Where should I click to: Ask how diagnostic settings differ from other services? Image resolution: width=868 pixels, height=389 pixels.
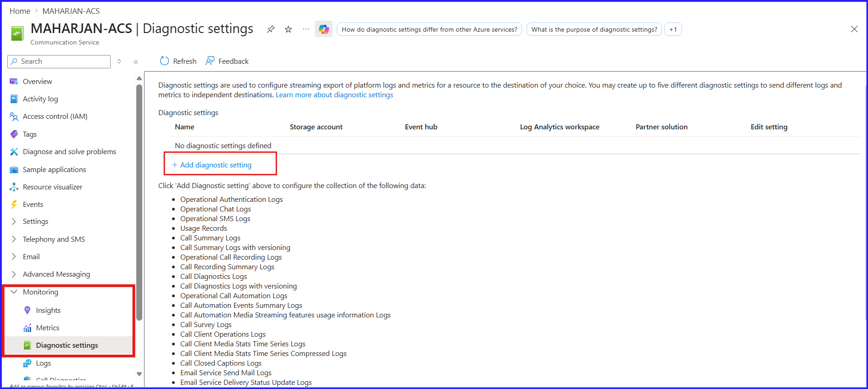point(429,29)
